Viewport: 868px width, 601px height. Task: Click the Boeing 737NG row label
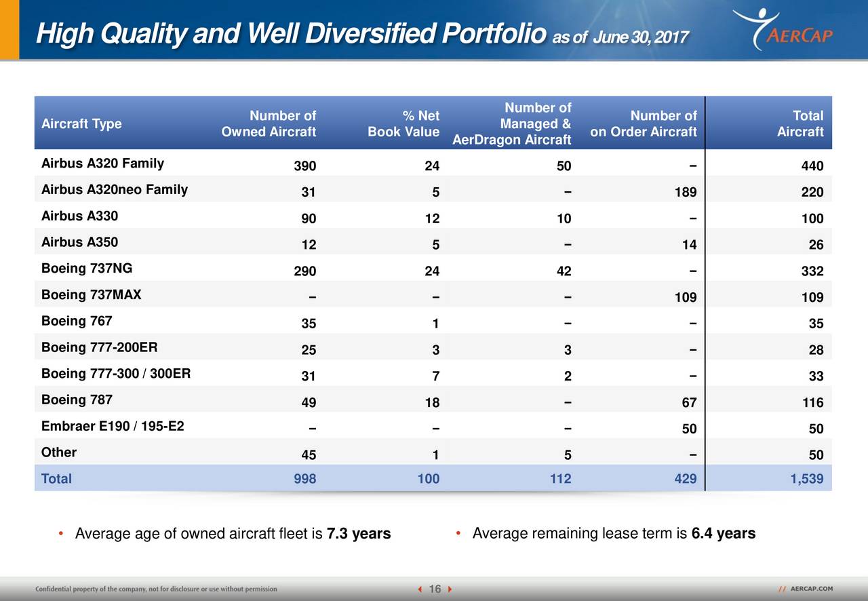point(87,268)
